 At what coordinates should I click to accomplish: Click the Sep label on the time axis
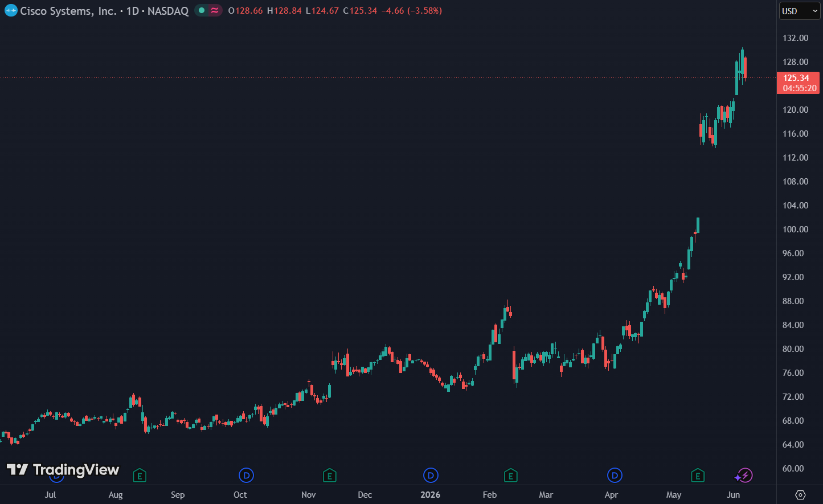[x=178, y=495]
